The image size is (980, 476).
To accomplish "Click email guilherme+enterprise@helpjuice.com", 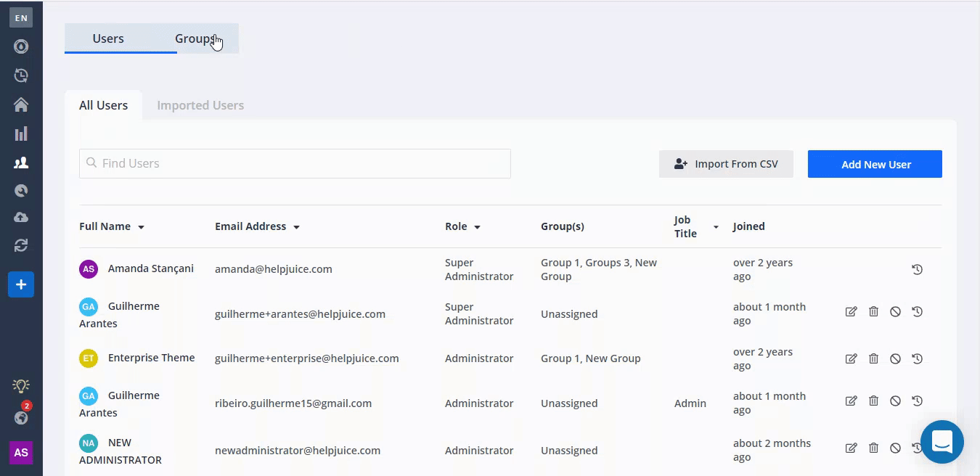I will click(x=307, y=358).
